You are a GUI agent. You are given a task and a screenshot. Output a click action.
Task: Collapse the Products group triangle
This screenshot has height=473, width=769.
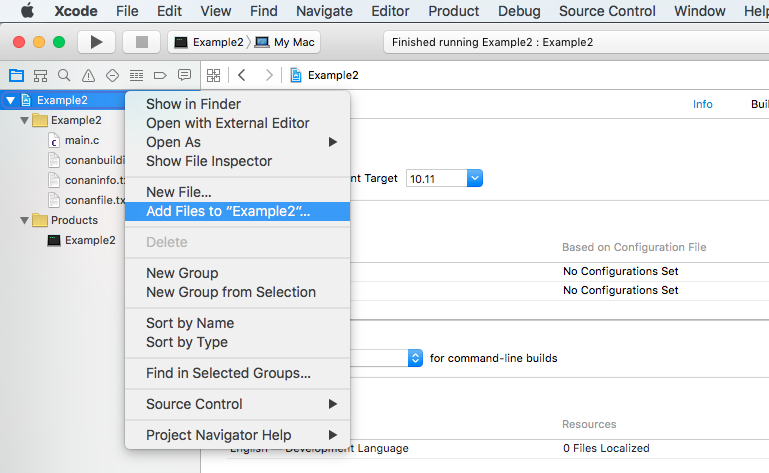click(24, 221)
